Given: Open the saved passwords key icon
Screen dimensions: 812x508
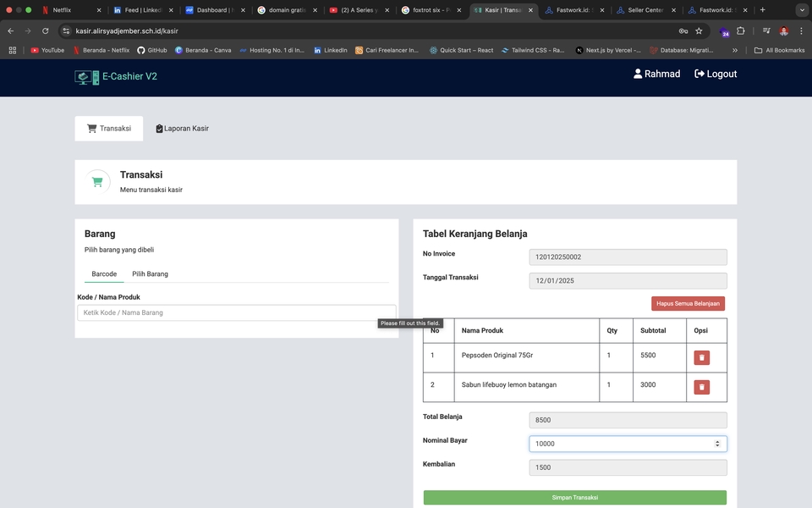Looking at the screenshot, I should click(683, 31).
